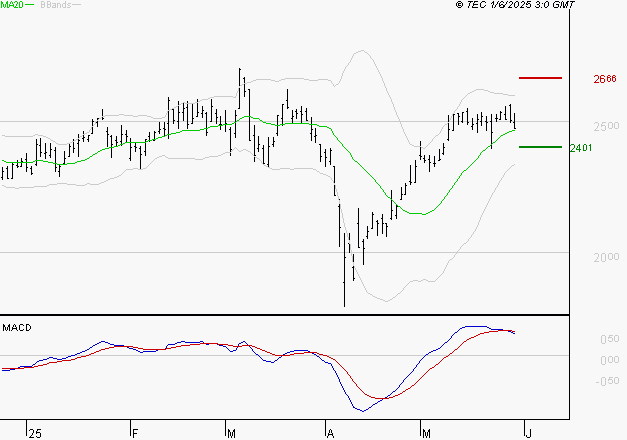This screenshot has height=440, width=627.
Task: Click the green 2401 support level line
Action: point(540,147)
